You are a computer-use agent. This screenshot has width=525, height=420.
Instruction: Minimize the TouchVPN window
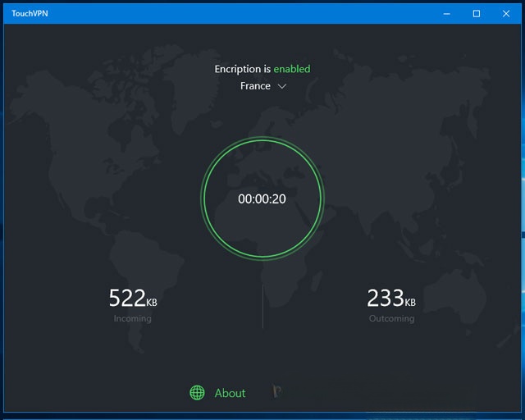(x=446, y=14)
